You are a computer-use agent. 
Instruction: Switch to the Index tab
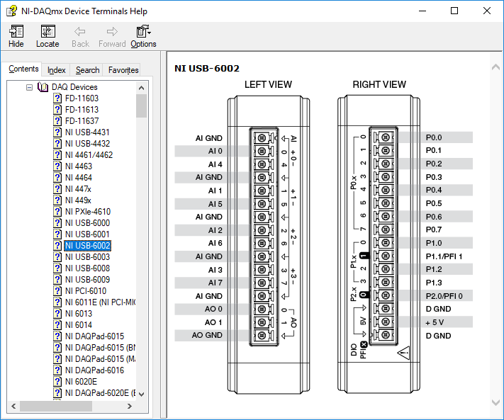point(56,70)
